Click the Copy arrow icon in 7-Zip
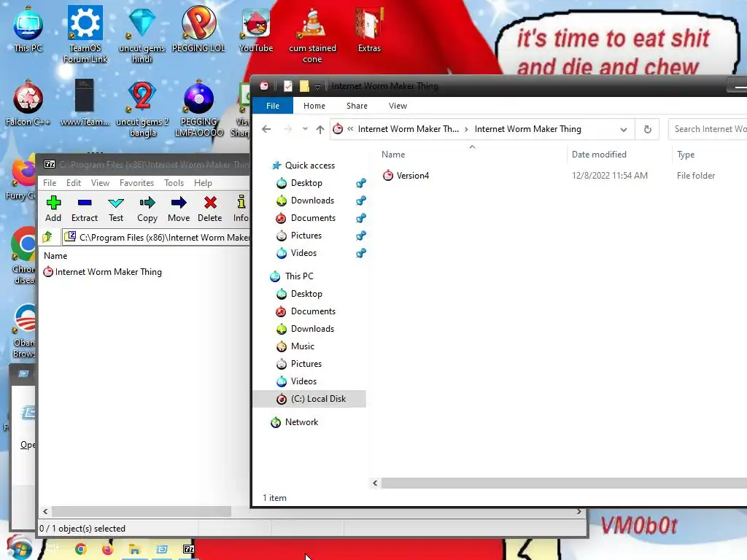 coord(147,203)
